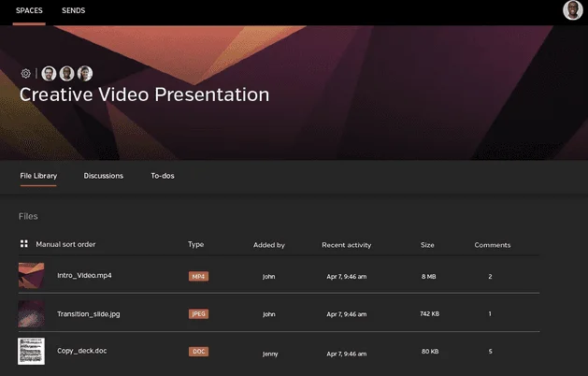This screenshot has height=376, width=588.
Task: Click the Transition_slide.jpg file name
Action: pyautogui.click(x=89, y=314)
